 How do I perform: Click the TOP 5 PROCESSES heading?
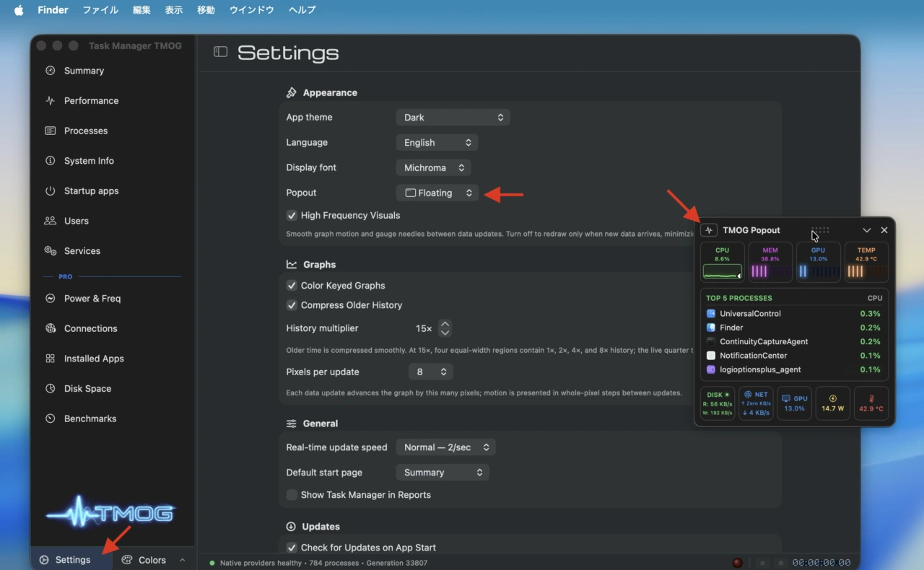click(738, 298)
